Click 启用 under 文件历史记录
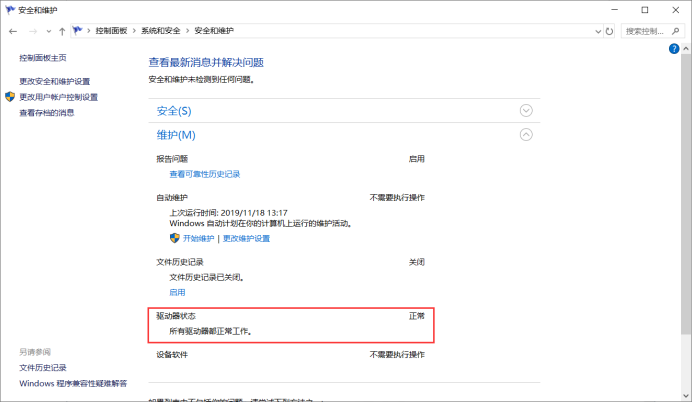 point(177,292)
